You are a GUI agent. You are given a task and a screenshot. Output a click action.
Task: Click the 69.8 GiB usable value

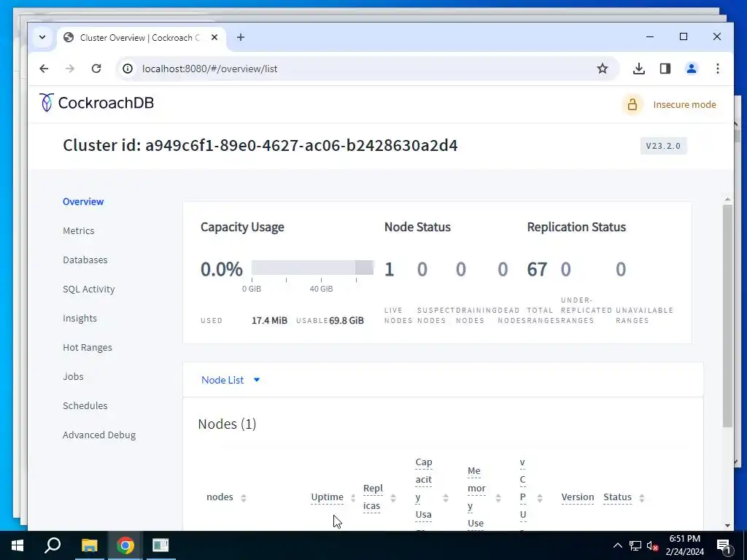click(x=347, y=321)
